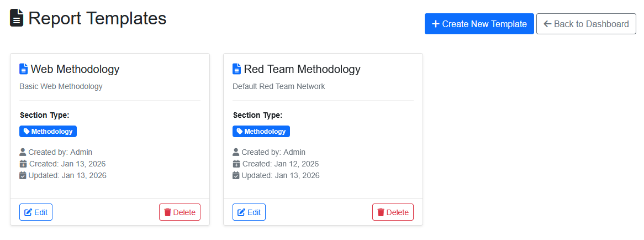This screenshot has width=644, height=240.
Task: Click the user icon in Web Methodology card
Action: coord(23,152)
